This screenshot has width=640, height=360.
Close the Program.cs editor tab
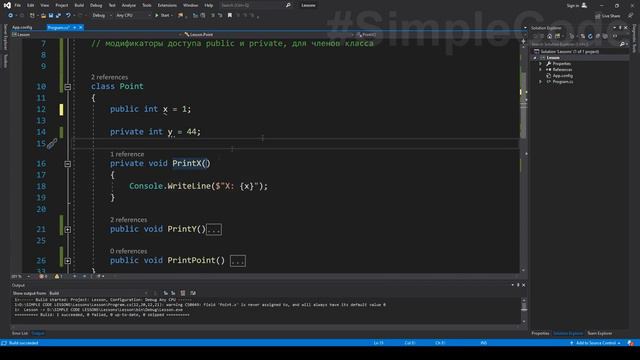[x=81, y=27]
